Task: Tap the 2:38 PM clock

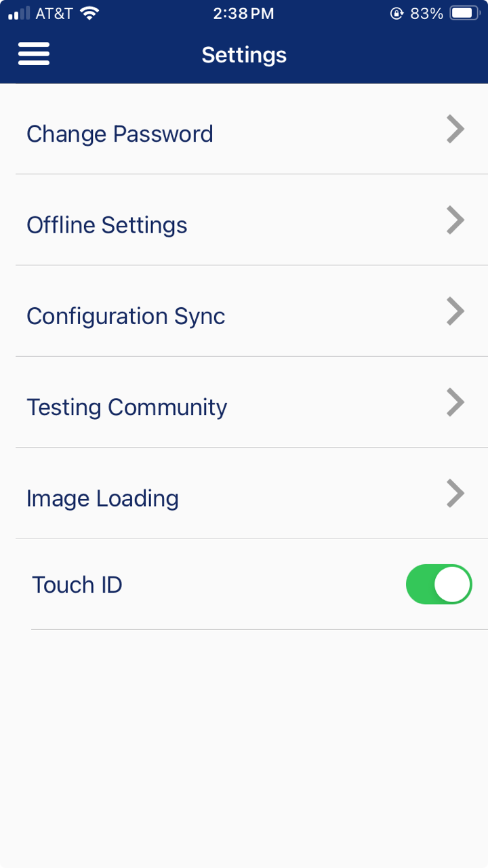Action: coord(243,13)
